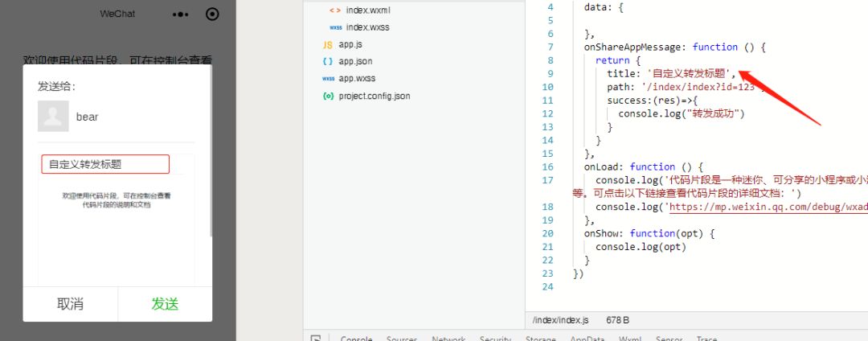Click the simulator circular close-target icon
The height and width of the screenshot is (341, 868).
coord(212,14)
